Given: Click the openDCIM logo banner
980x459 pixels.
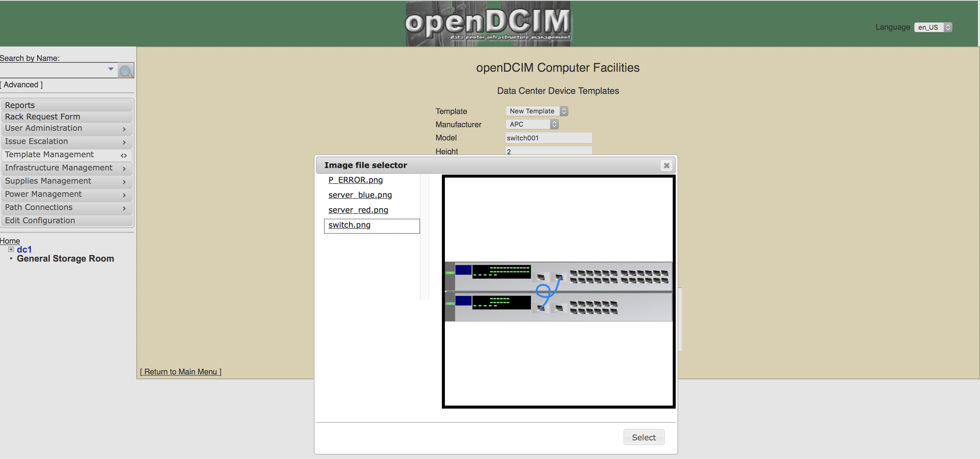Looking at the screenshot, I should click(x=488, y=24).
